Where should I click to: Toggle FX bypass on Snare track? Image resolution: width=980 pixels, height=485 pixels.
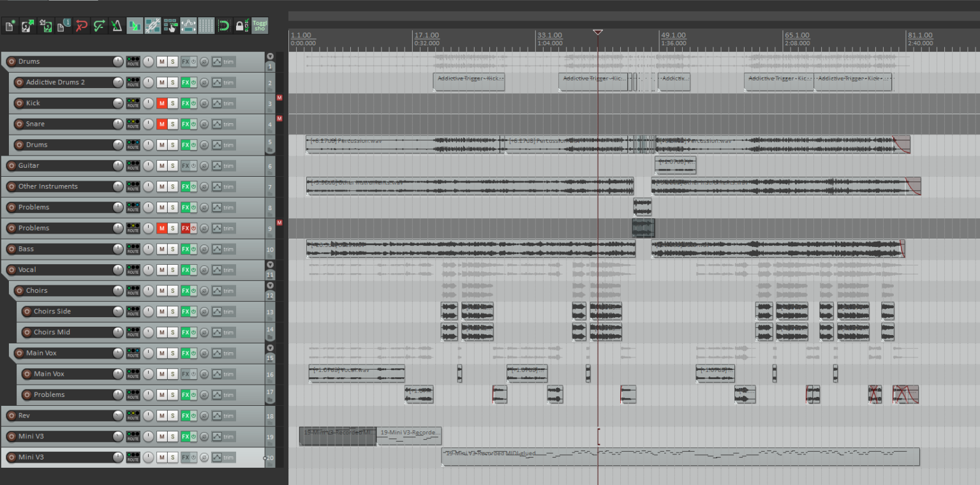193,124
